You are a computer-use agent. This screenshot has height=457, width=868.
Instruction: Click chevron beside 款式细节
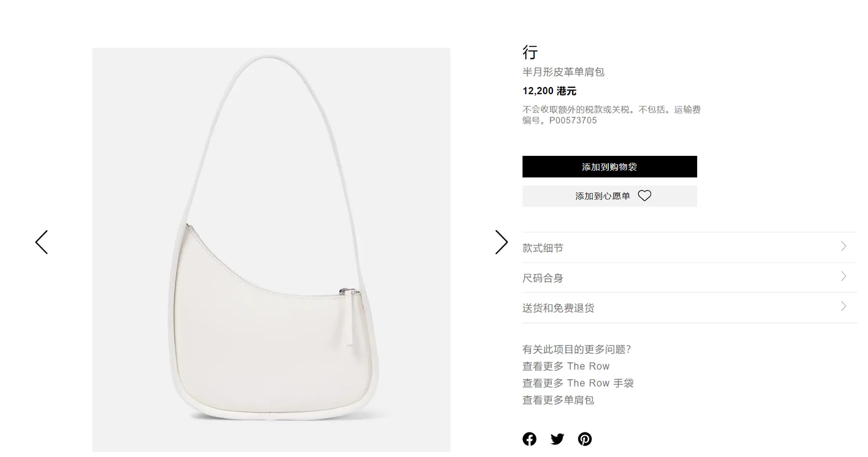(x=843, y=246)
